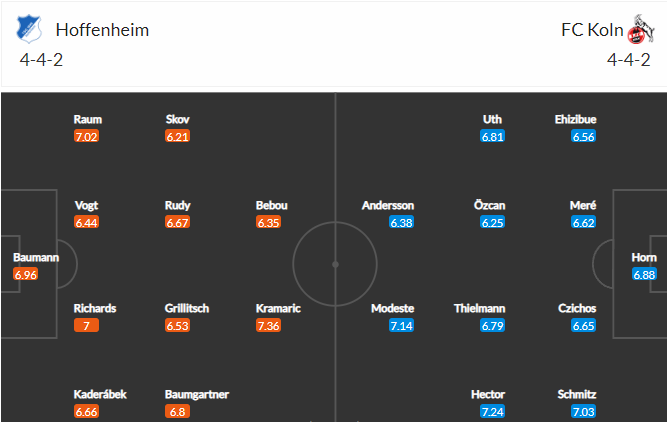Click the Hoffenheim club crest icon
Viewport: 667px width, 422px height.
pyautogui.click(x=29, y=29)
